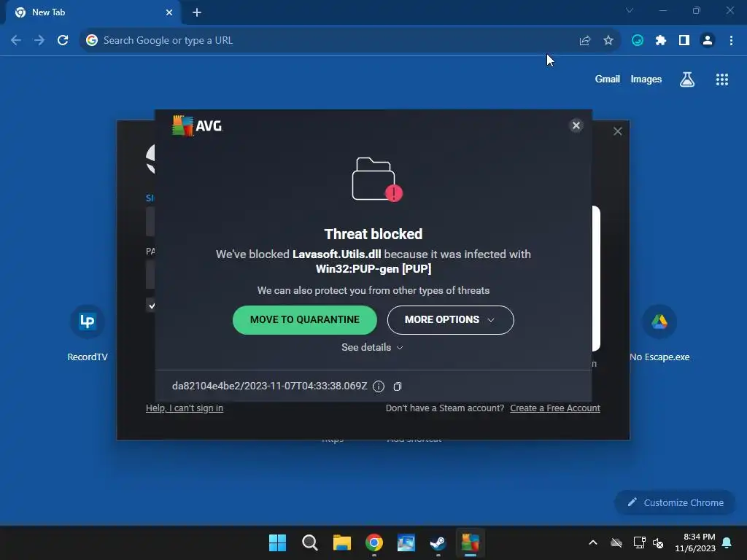Open the tab search dropdown arrow
The width and height of the screenshot is (747, 560).
pos(630,10)
